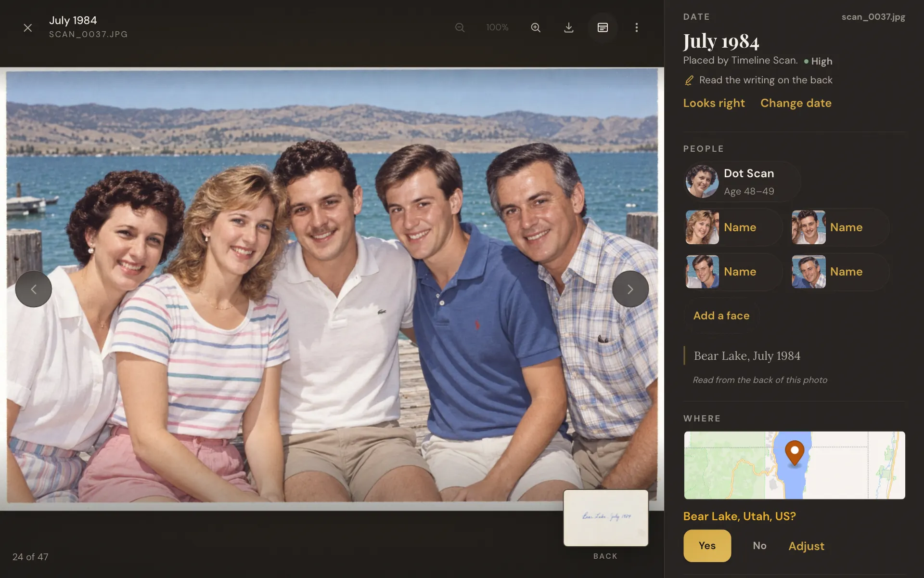Name the gray-haired man's face
Viewport: 924px width, 578px height.
pos(839,271)
